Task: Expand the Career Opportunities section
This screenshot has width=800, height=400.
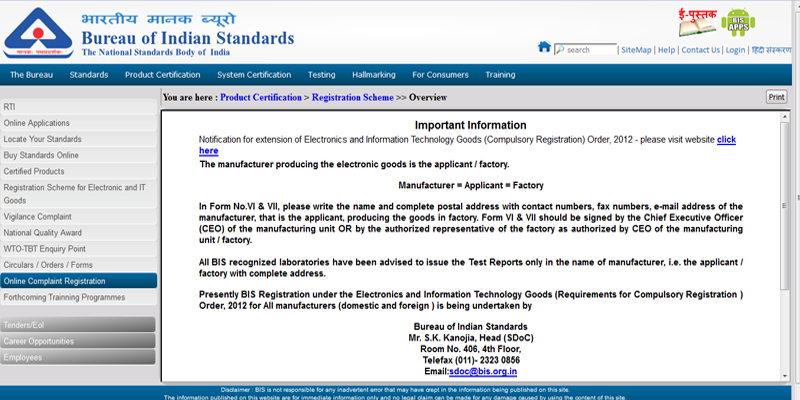Action: coord(78,341)
